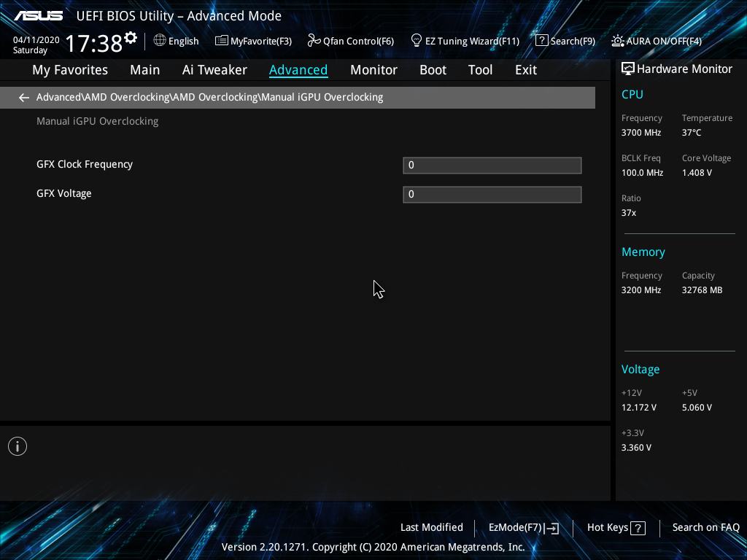Go to the Monitor tab

tap(373, 70)
